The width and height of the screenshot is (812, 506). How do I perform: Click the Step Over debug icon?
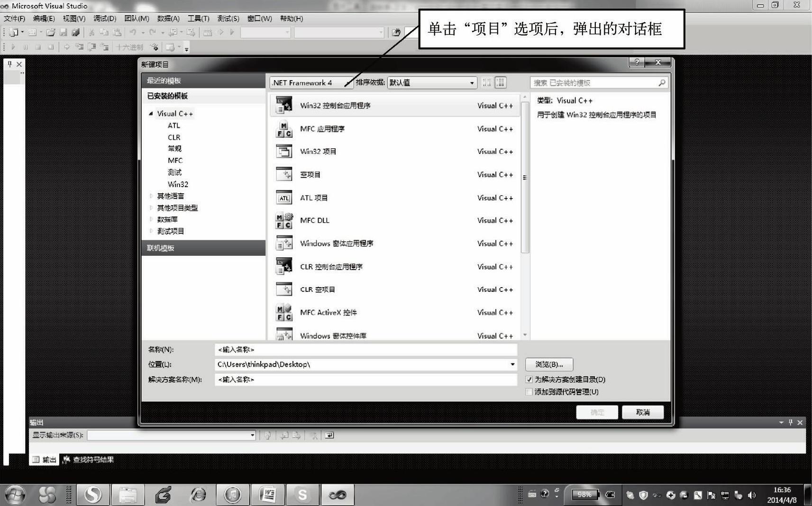(92, 47)
